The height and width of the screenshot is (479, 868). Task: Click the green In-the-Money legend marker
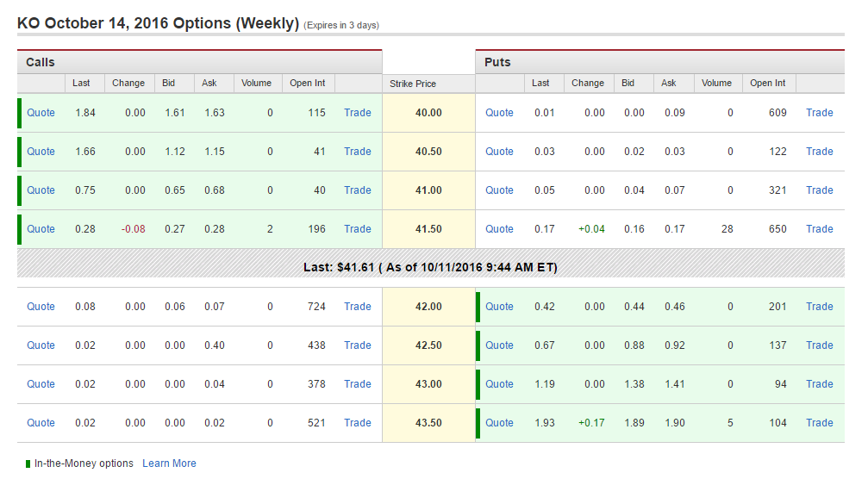point(28,463)
